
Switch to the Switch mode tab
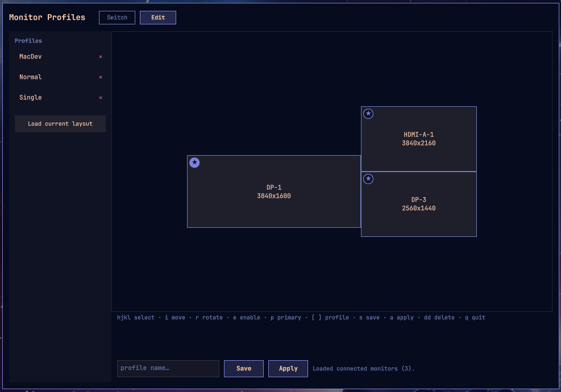pyautogui.click(x=117, y=18)
